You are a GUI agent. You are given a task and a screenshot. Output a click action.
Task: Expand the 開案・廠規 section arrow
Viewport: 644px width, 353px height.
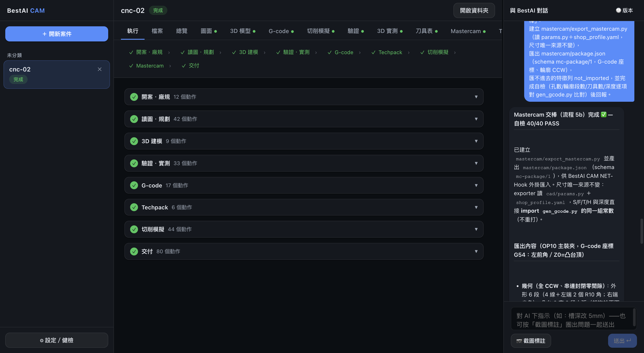[476, 97]
